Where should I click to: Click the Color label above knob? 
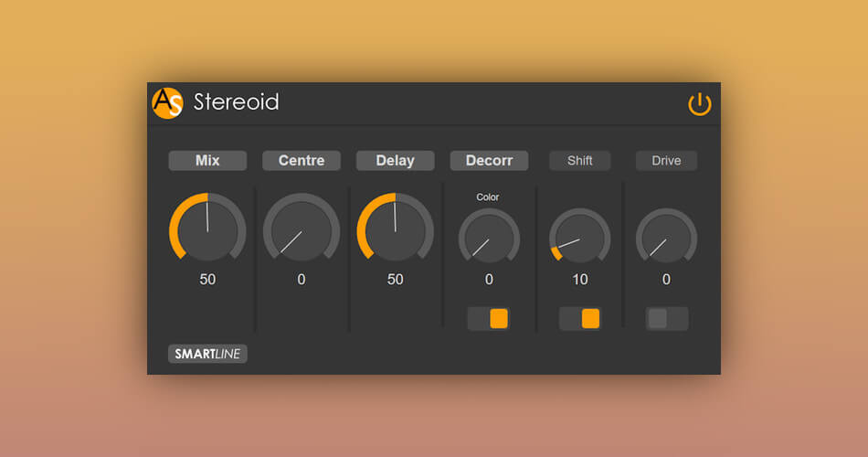tap(488, 197)
